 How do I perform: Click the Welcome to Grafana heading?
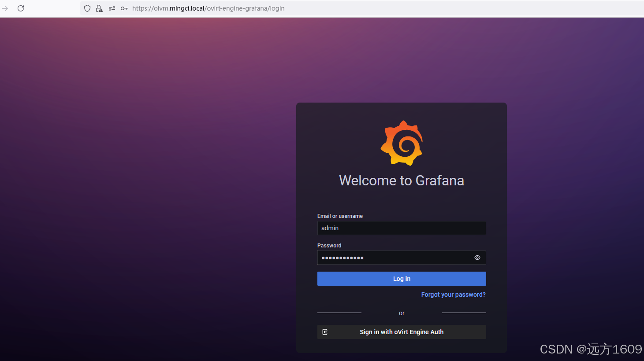click(402, 180)
